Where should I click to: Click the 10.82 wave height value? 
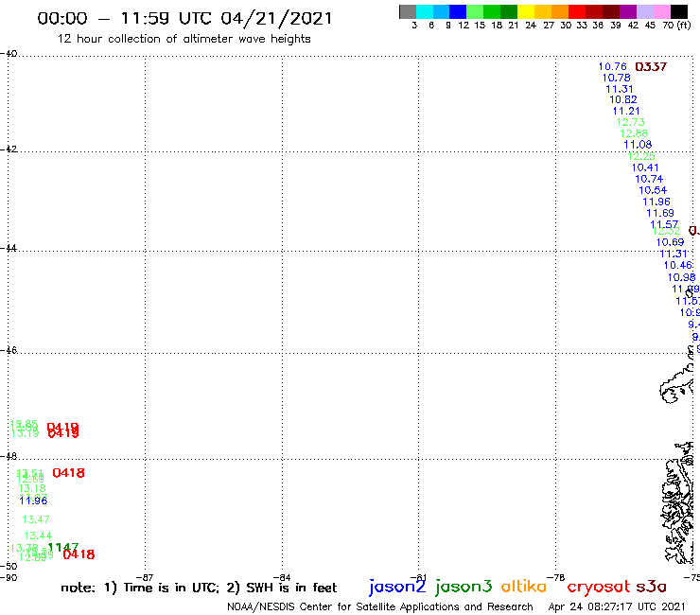coord(623,99)
